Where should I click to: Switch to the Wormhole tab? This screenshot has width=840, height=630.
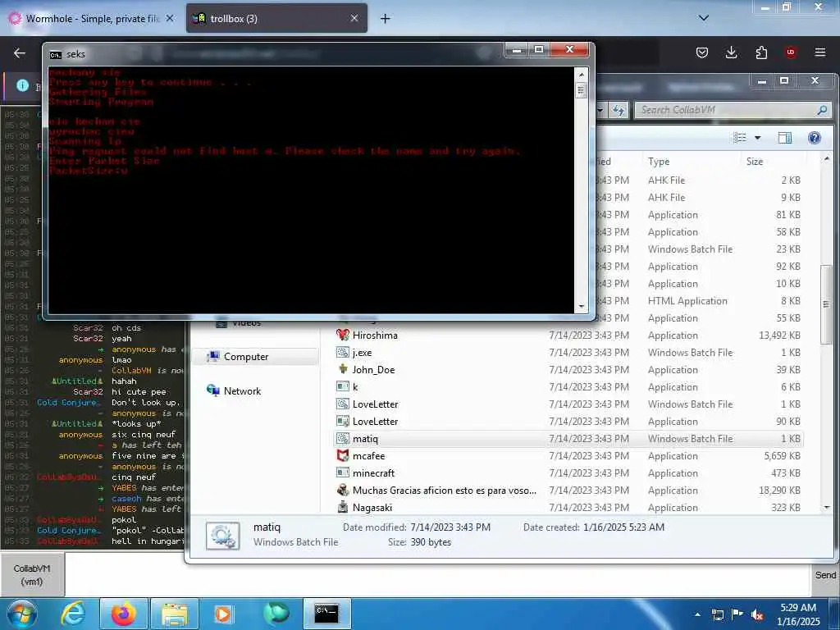point(91,19)
